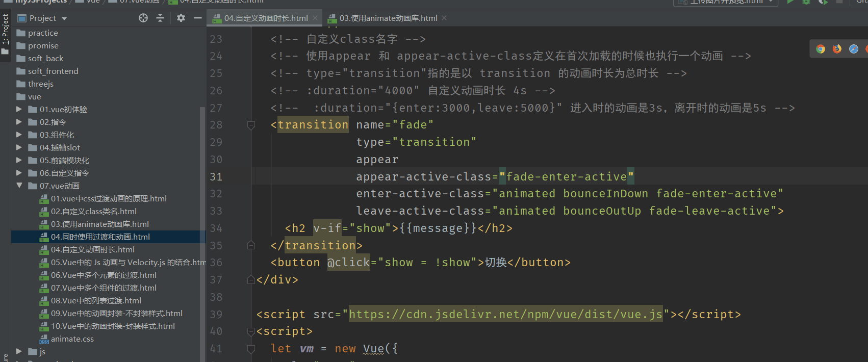
Task: Open the animate.css file
Action: pos(72,339)
